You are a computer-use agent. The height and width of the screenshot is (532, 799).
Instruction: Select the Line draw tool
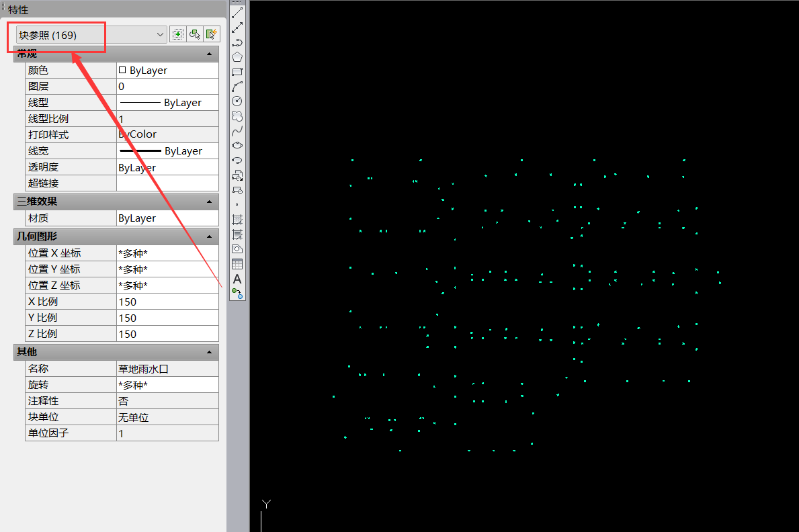pos(237,13)
